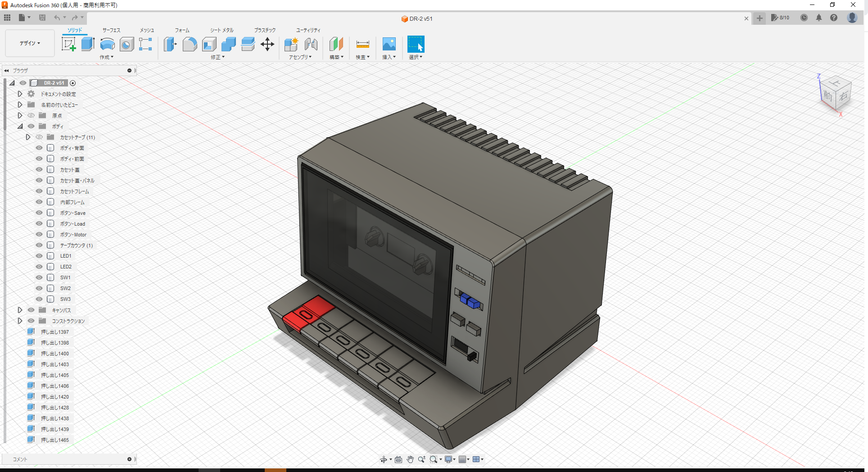The width and height of the screenshot is (868, 472).
Task: Activate the Pan tool in navigation bar
Action: pos(410,459)
